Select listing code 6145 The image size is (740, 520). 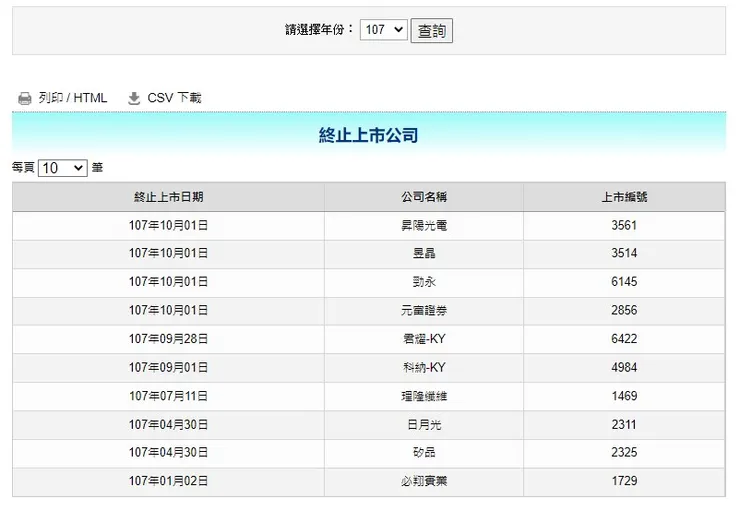pos(624,282)
